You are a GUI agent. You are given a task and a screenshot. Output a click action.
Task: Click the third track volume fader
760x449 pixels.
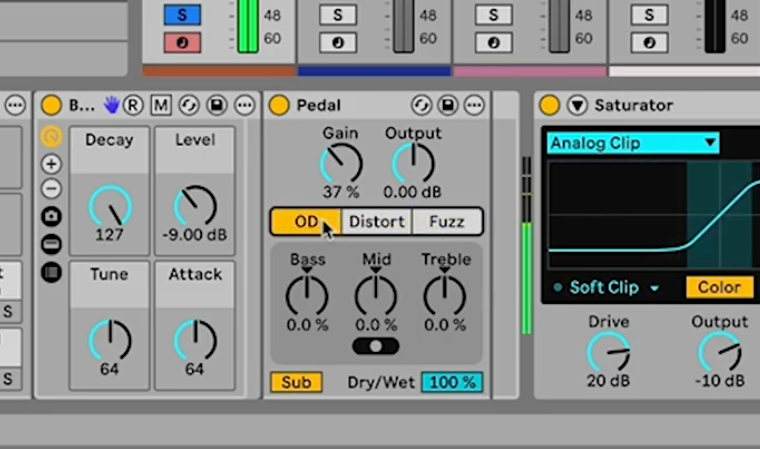[559, 26]
